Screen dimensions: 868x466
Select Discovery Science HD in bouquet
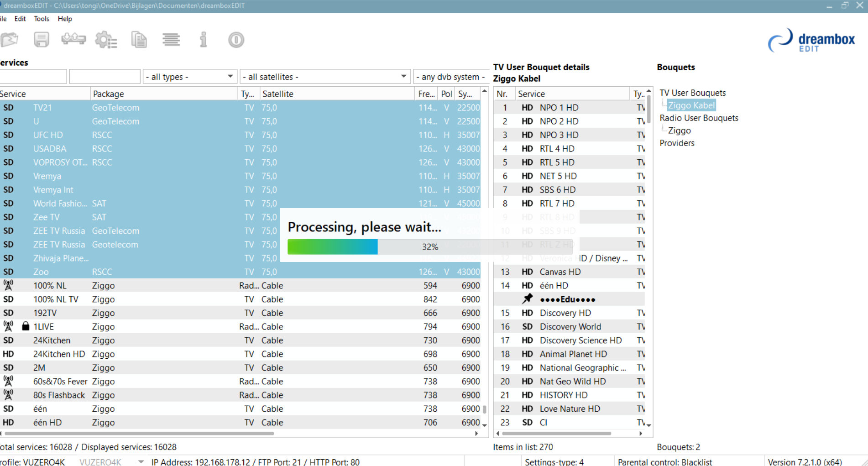point(570,340)
